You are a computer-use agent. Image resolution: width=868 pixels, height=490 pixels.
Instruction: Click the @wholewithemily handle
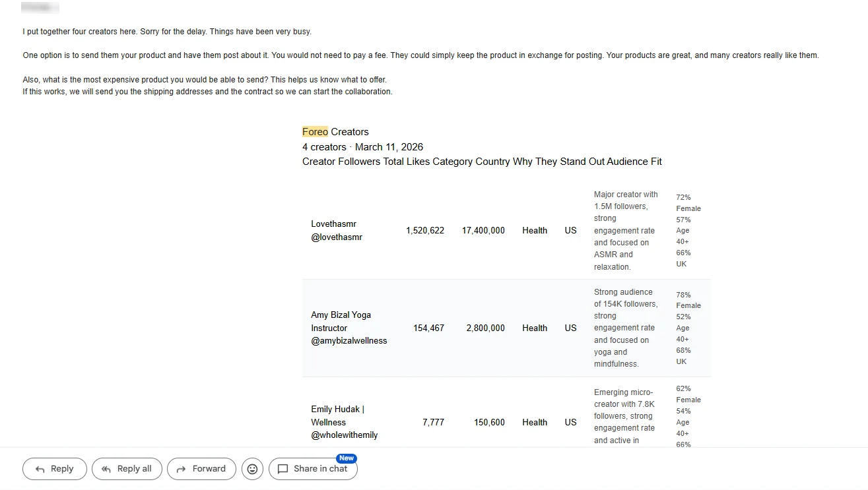tap(345, 435)
